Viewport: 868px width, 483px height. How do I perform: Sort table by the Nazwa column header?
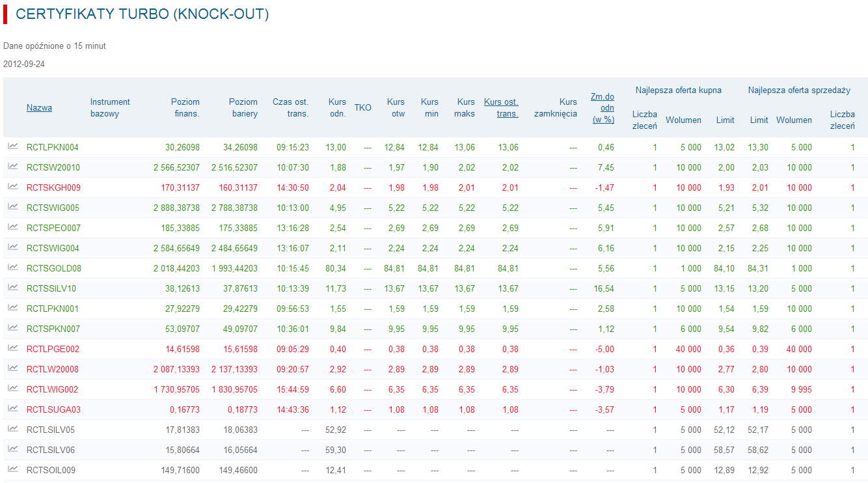(x=39, y=108)
